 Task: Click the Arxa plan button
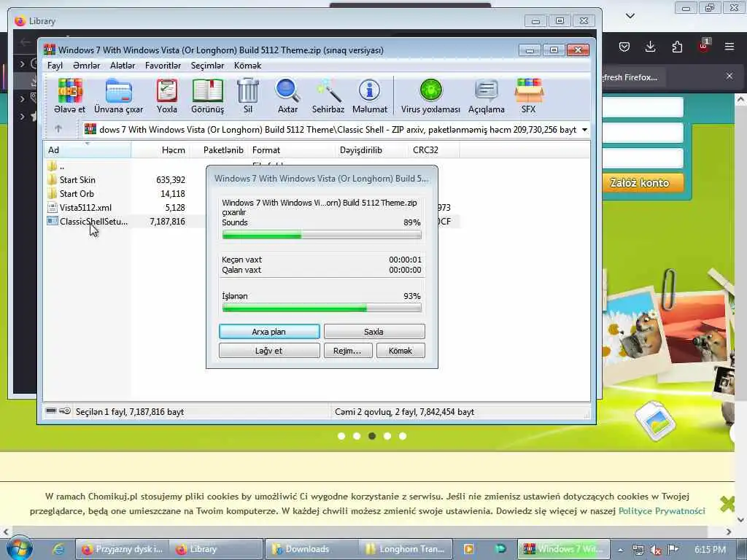click(269, 332)
